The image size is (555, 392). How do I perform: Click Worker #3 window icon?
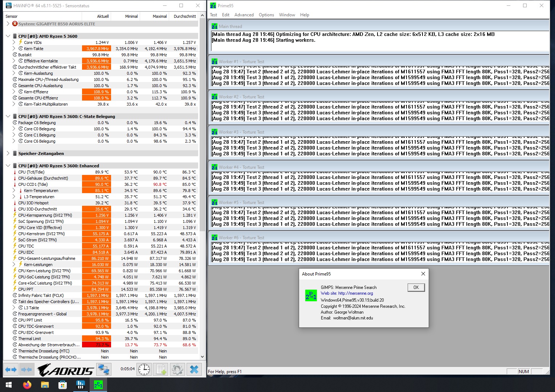(x=215, y=132)
